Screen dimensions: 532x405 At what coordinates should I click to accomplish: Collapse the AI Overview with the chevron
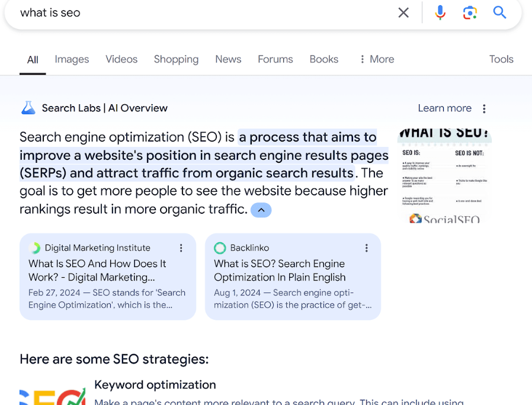pyautogui.click(x=261, y=210)
